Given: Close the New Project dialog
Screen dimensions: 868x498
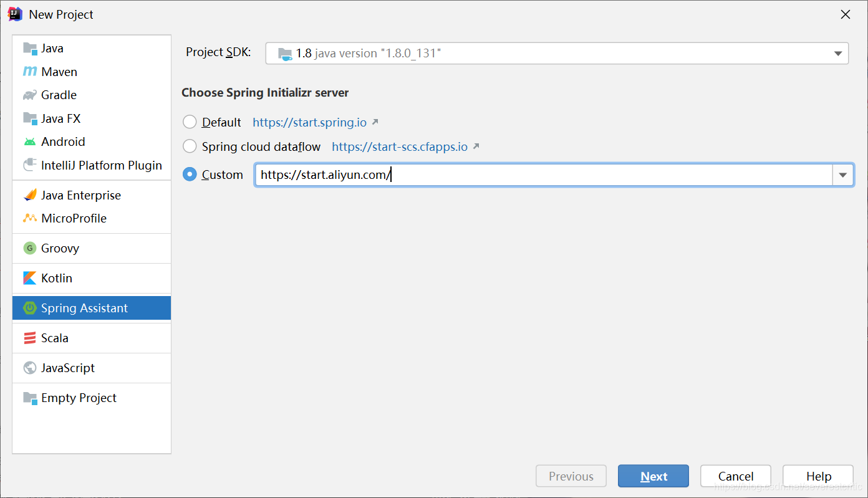Looking at the screenshot, I should pyautogui.click(x=846, y=14).
